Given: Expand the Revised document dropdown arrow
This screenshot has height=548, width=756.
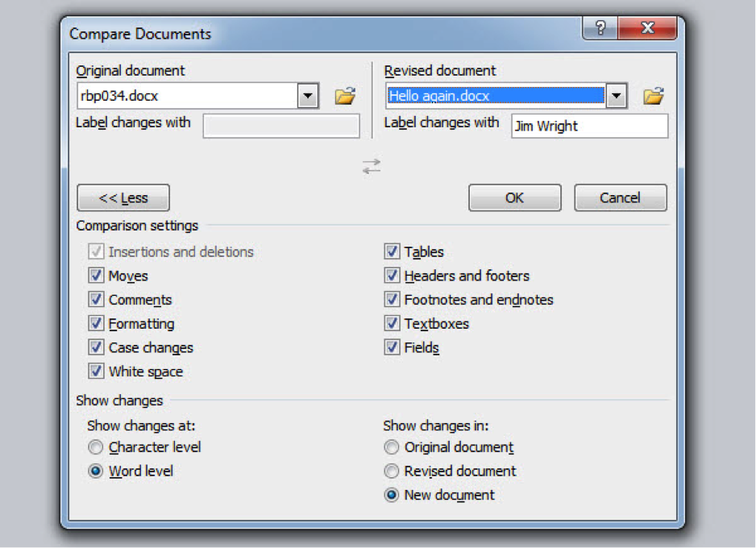Looking at the screenshot, I should (616, 97).
